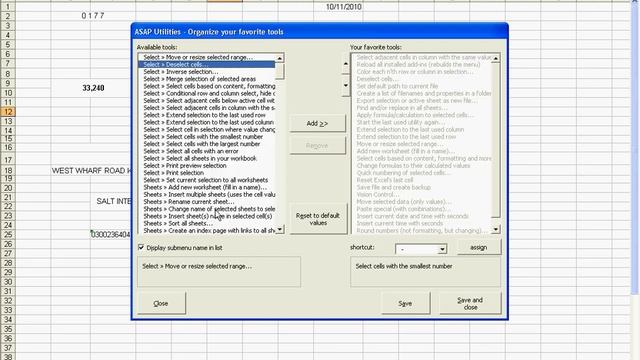Image resolution: width=640 pixels, height=360 pixels.
Task: Select 'Select > Set current selection to all worksheets'
Action: point(207,180)
